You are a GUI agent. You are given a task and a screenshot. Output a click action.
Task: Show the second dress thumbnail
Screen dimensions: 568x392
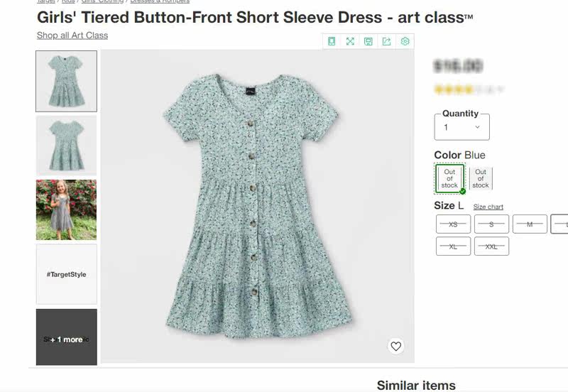click(x=66, y=145)
